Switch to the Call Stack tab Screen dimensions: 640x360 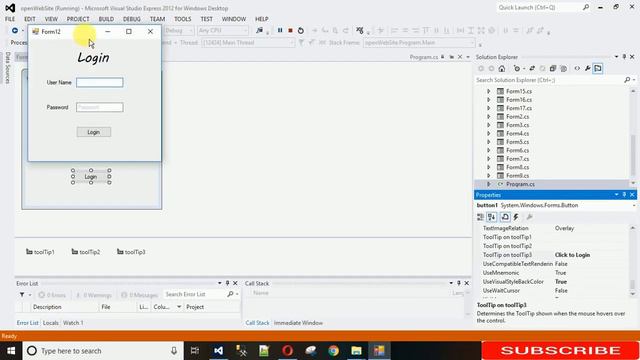pos(257,323)
